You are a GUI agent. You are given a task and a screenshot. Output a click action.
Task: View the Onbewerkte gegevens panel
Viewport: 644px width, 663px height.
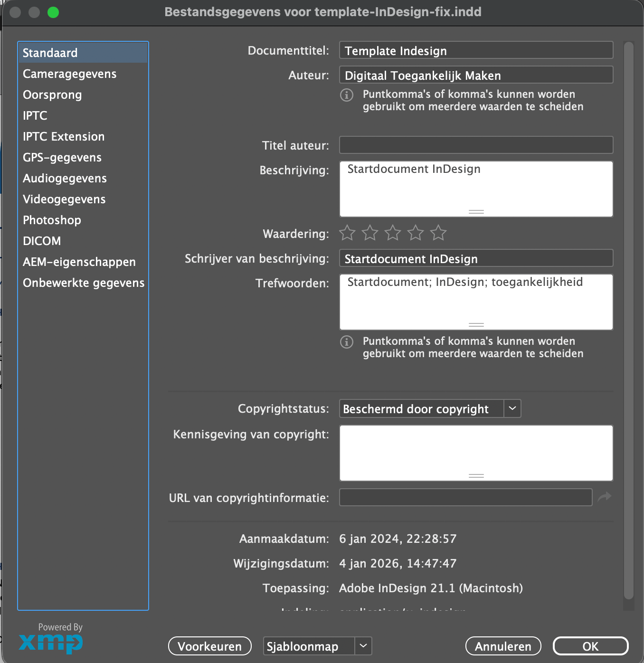coord(84,283)
